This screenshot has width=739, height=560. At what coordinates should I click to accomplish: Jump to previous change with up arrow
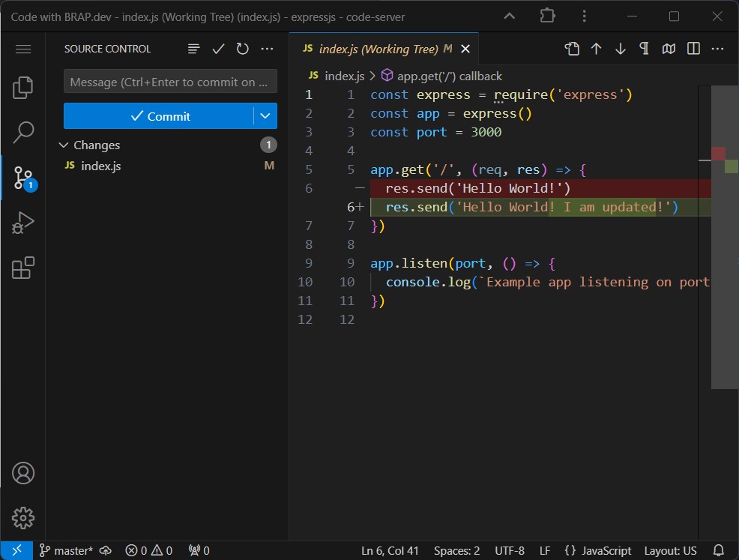(596, 48)
